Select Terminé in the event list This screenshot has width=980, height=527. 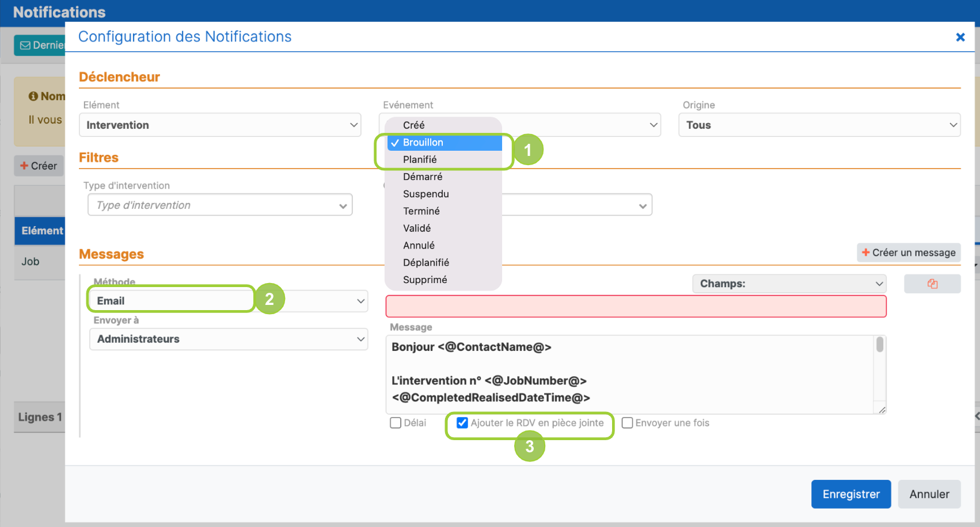443,211
